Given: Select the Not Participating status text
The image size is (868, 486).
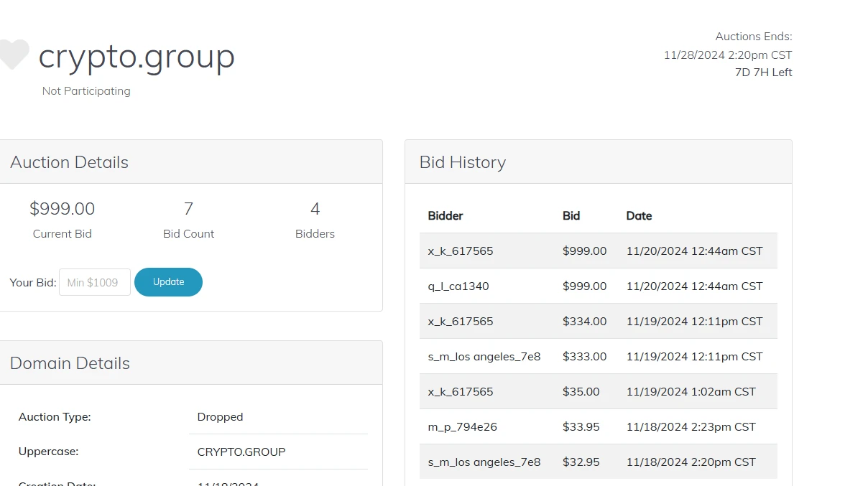Looking at the screenshot, I should point(86,91).
